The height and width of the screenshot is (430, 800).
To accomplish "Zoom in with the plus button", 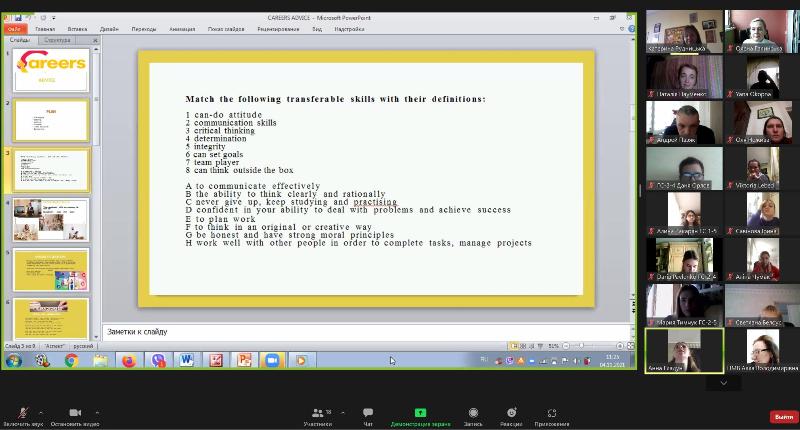I will coord(620,346).
